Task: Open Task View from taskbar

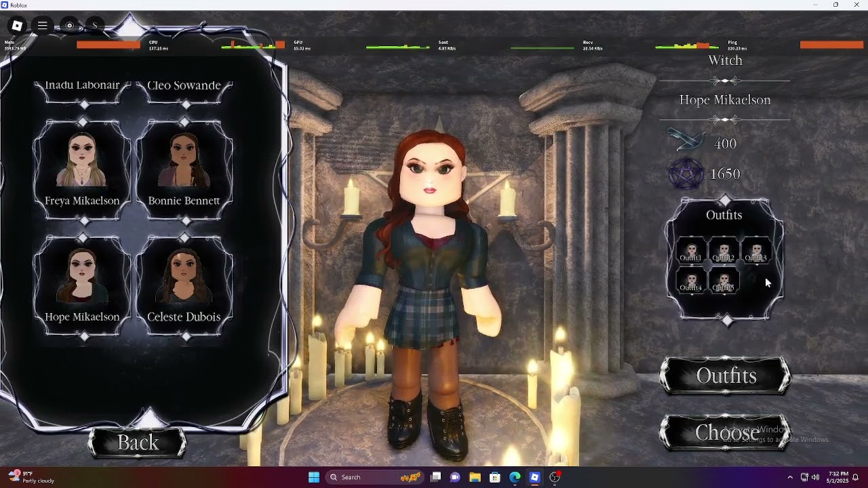Action: [436, 477]
